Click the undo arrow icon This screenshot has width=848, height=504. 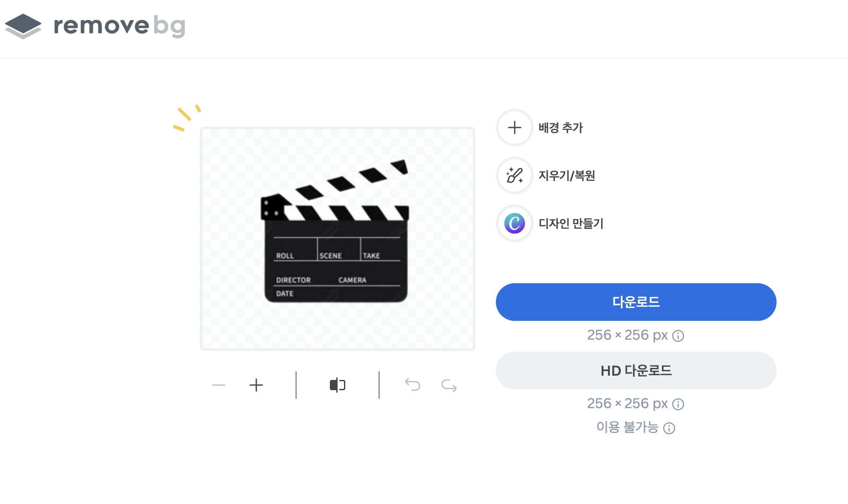pos(412,385)
